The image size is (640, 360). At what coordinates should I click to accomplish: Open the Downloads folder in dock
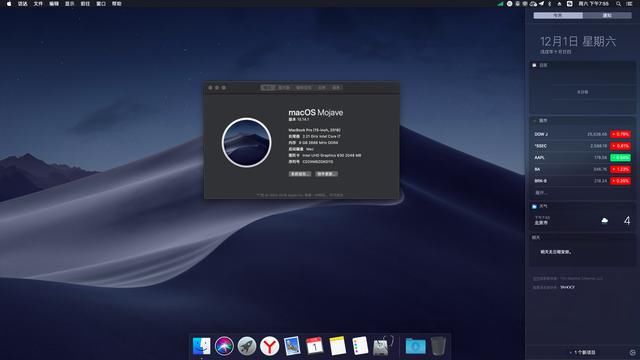point(415,346)
